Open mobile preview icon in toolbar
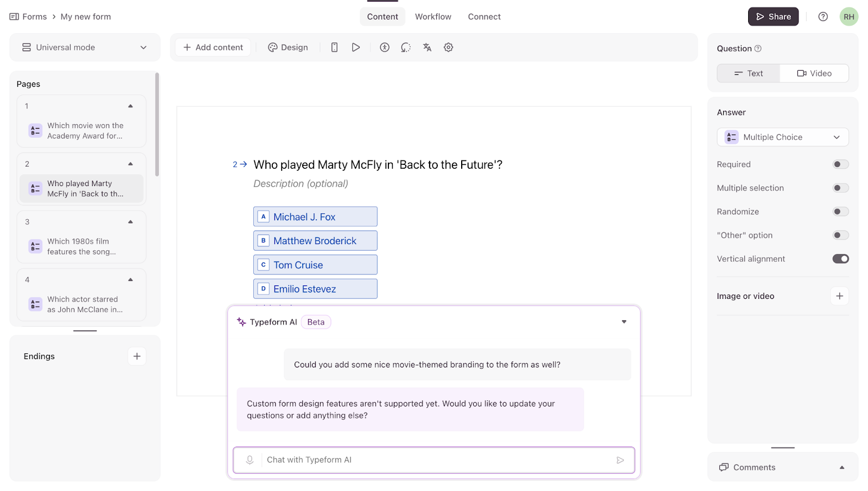 334,47
